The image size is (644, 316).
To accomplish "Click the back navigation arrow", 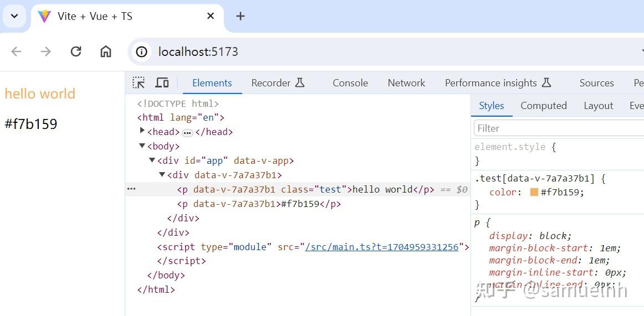I will click(x=16, y=51).
